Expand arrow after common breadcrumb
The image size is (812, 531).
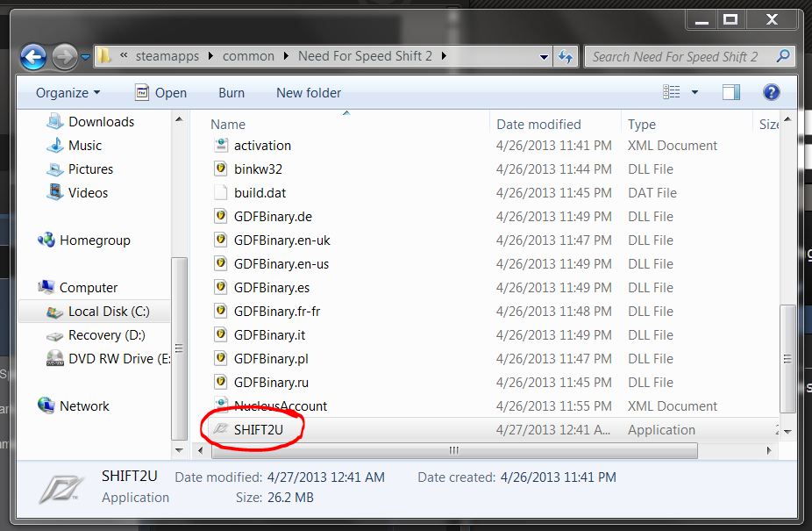point(286,56)
